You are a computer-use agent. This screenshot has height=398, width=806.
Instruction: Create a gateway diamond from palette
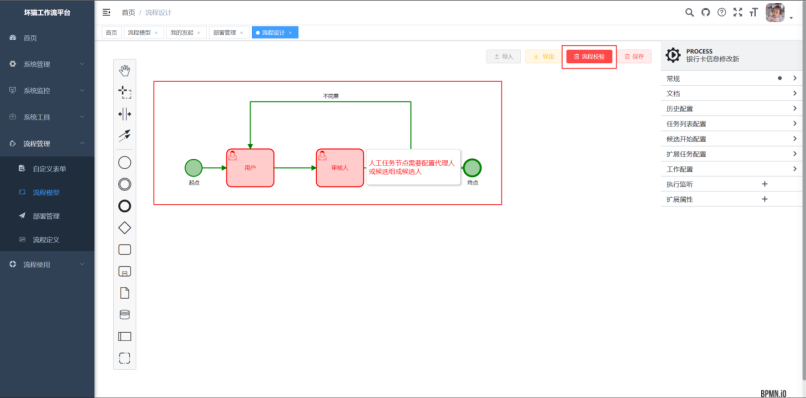(x=124, y=228)
